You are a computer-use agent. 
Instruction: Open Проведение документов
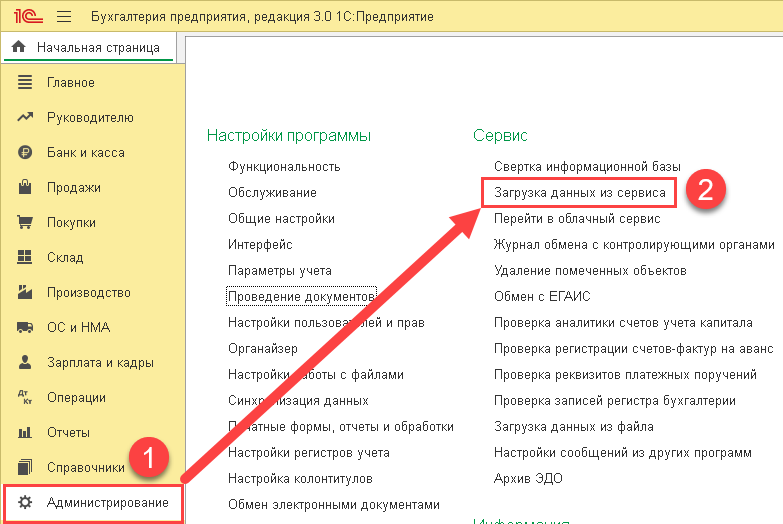point(301,296)
